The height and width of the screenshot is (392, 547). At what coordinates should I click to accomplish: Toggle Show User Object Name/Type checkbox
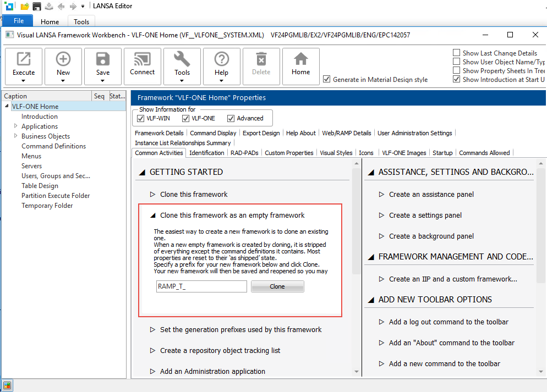pos(456,62)
